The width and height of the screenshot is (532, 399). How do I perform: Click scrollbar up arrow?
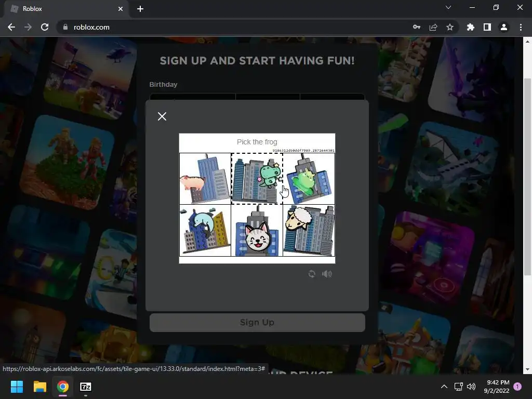527,42
